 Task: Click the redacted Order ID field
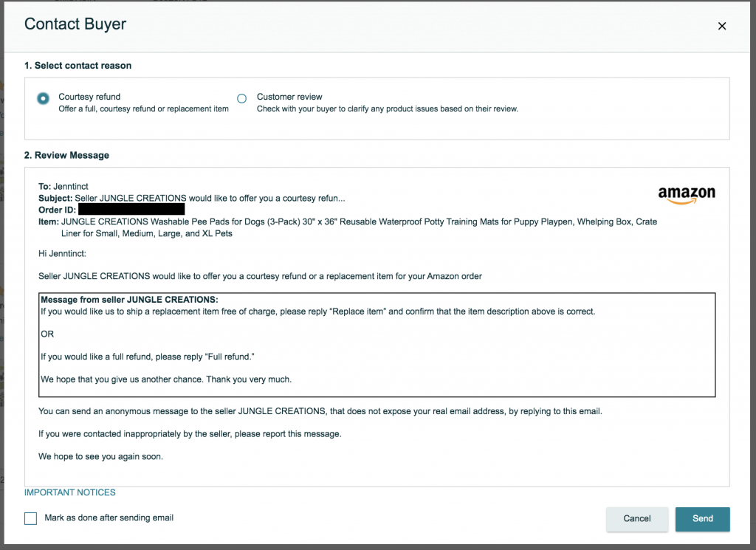131,209
